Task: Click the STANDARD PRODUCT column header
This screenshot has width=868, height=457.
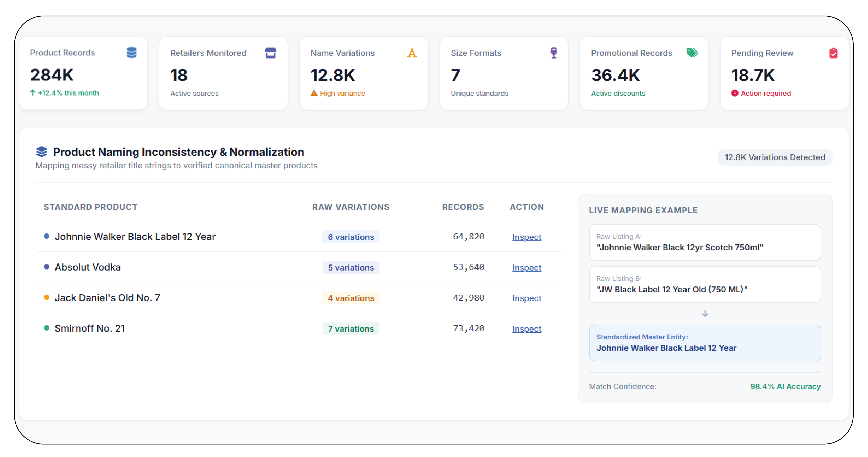Action: pos(91,207)
